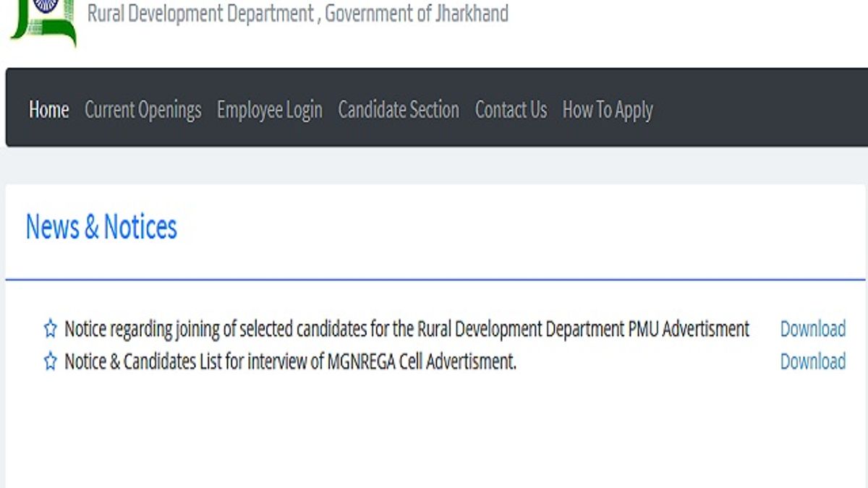The width and height of the screenshot is (868, 488).
Task: Go to the Home page
Action: coord(49,110)
